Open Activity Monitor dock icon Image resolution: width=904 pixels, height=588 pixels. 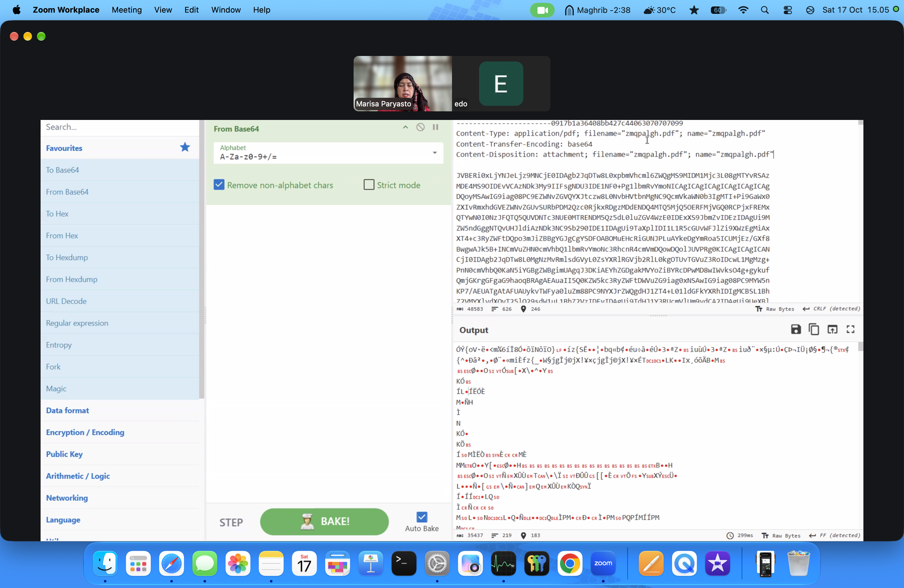point(503,563)
